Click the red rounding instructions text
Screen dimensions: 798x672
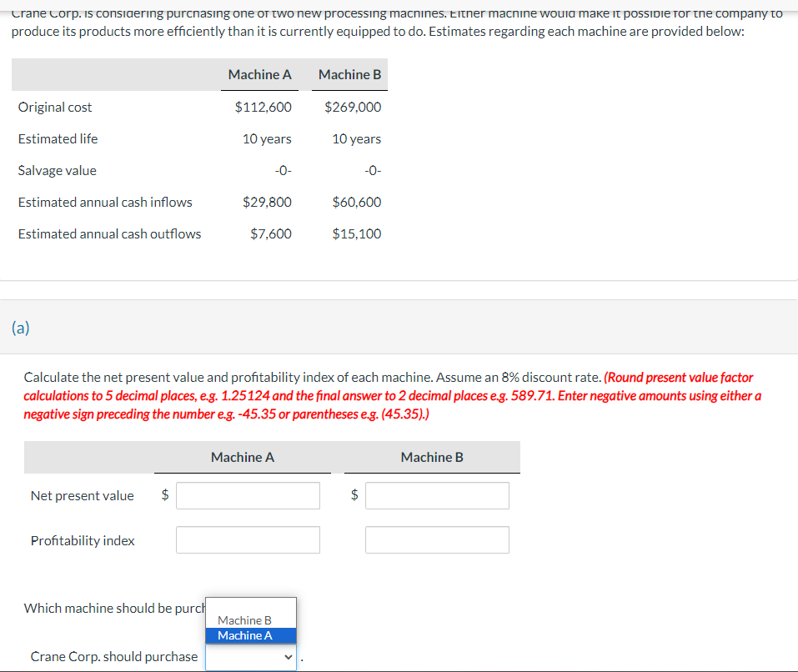pyautogui.click(x=393, y=396)
